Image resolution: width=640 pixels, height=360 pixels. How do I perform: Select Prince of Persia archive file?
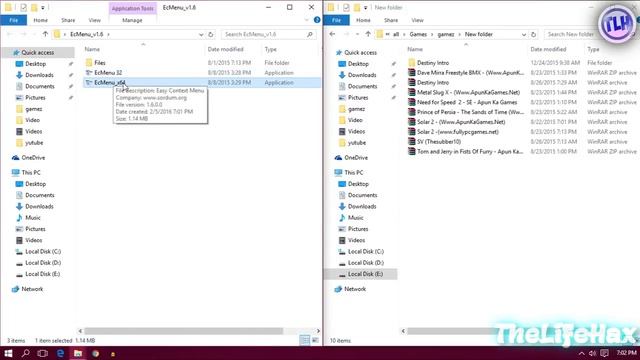click(x=470, y=112)
